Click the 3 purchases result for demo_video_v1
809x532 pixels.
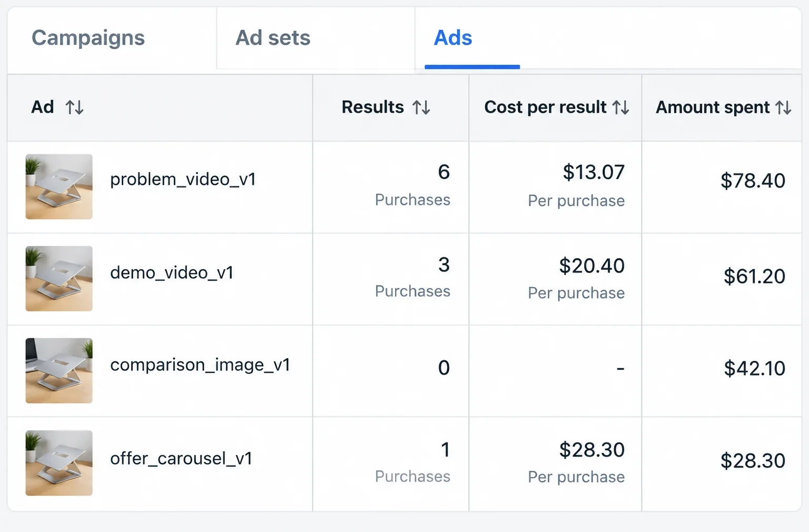pos(444,264)
